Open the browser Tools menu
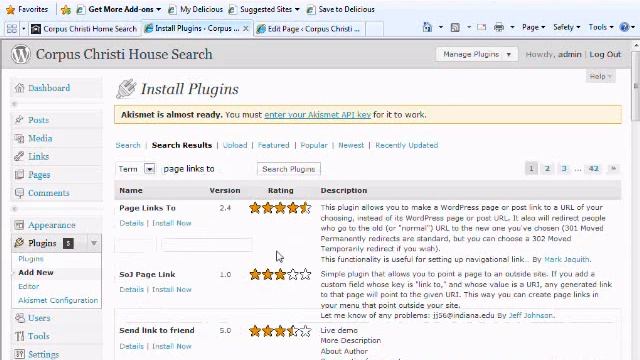The height and width of the screenshot is (360, 640). (601, 27)
